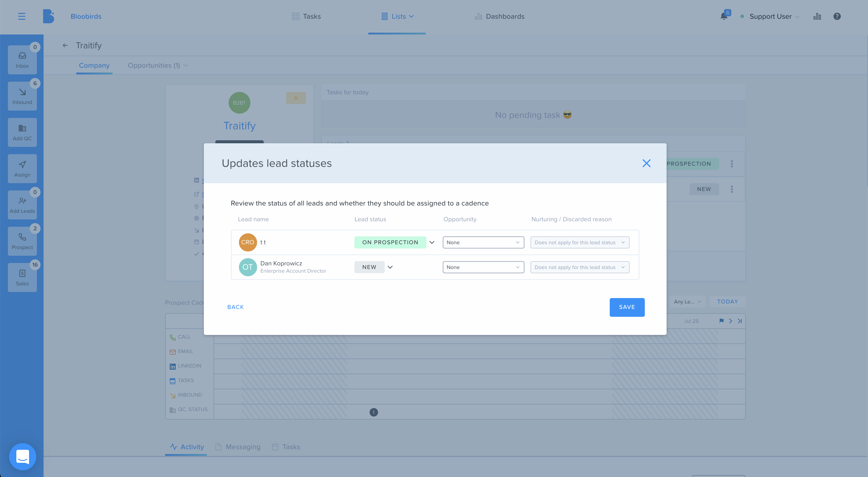Viewport: 868px width, 477px height.
Task: Open Inbound in sidebar
Action: pyautogui.click(x=22, y=96)
